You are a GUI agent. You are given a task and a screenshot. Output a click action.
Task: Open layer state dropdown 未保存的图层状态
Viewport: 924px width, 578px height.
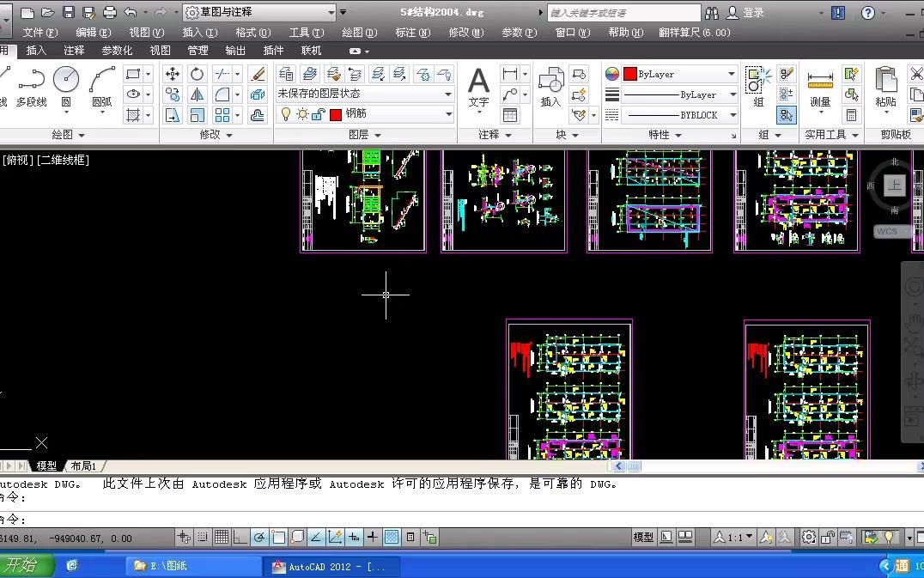[x=365, y=94]
